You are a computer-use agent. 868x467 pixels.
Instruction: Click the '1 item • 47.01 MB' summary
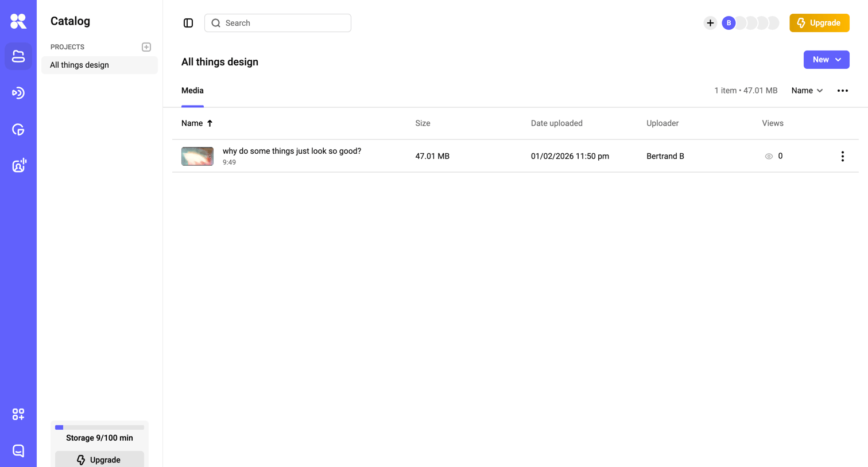click(746, 91)
